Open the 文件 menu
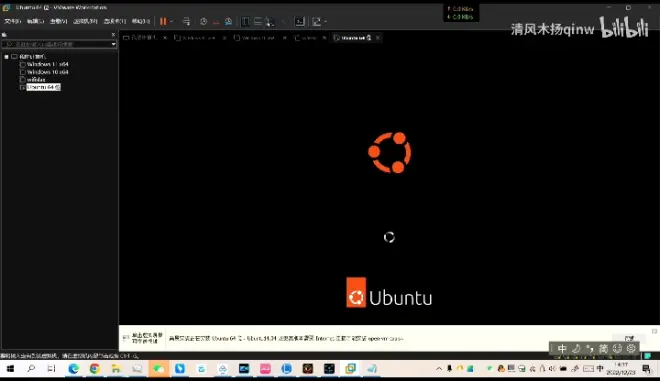Screen dimensions: 660x381 pos(12,21)
